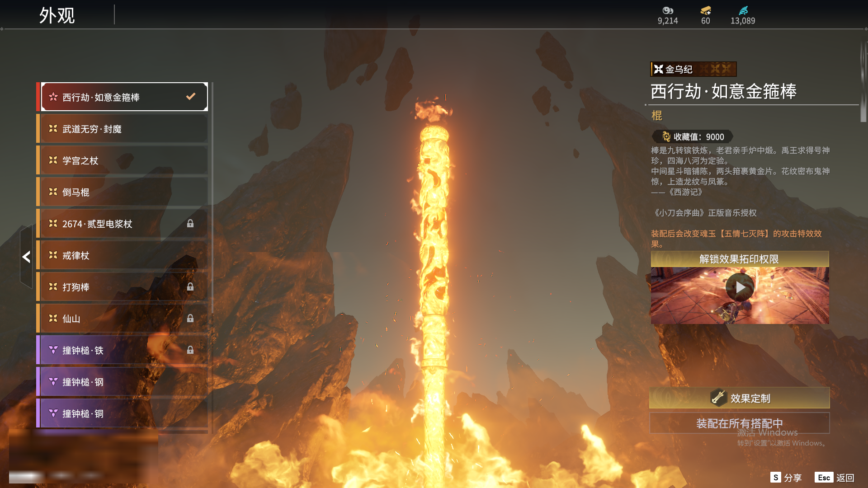Click the purple rarity icon beside 撞钟槌·铜
Viewport: 868px width, 488px height.
click(53, 413)
